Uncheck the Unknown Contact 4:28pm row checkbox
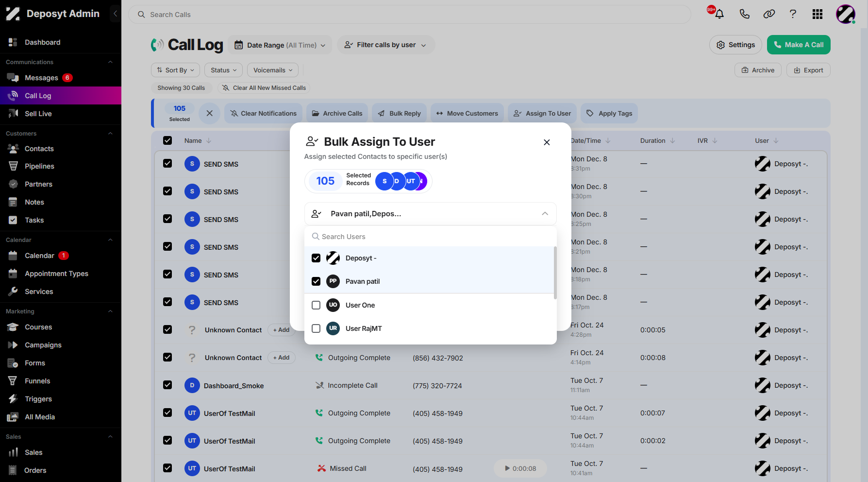The width and height of the screenshot is (868, 482). pos(167,329)
